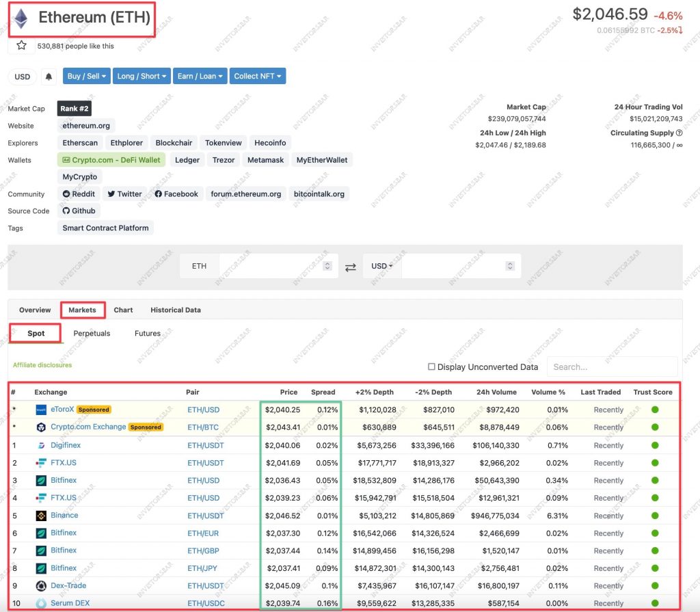Click the ETH amount input field

coord(278,266)
